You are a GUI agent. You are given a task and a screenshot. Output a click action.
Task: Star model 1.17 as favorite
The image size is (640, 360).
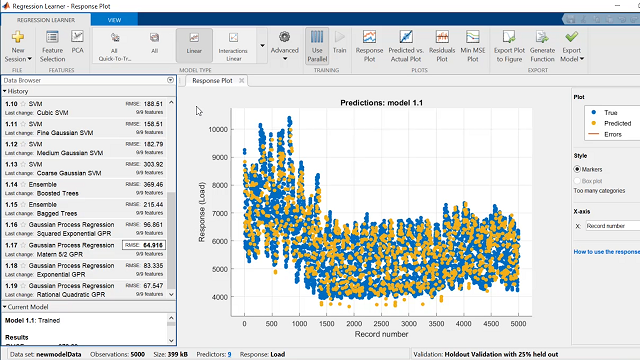(x=23, y=245)
